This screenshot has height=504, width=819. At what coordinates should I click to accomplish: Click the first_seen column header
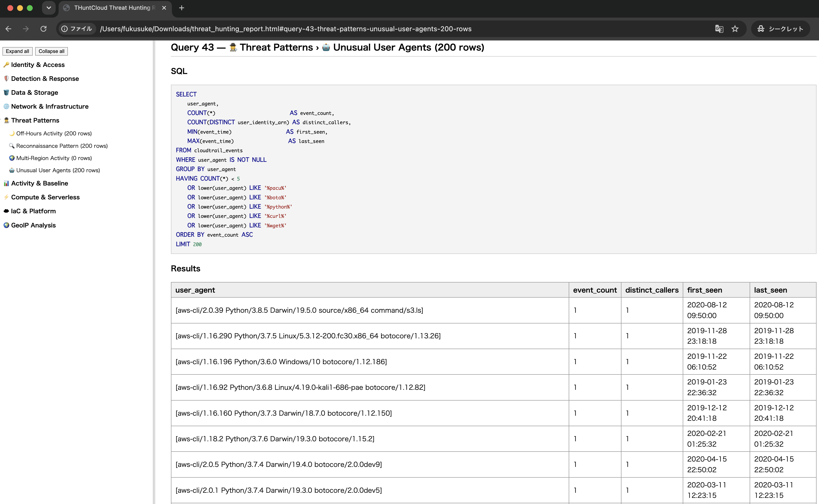point(716,290)
